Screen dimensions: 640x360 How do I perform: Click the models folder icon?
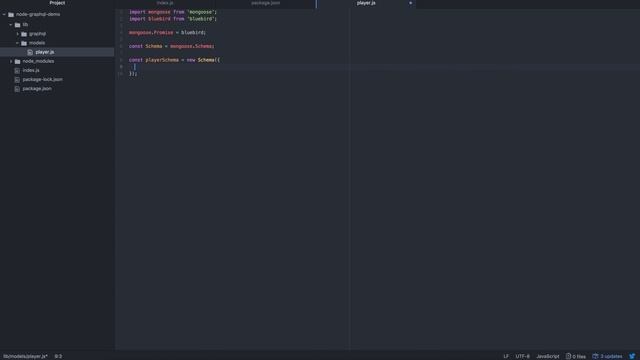pyautogui.click(x=24, y=43)
